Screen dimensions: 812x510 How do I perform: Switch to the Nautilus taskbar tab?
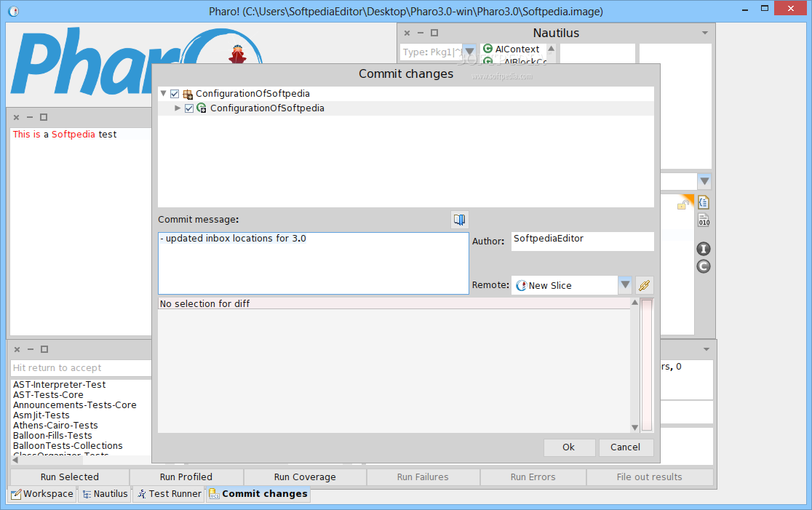105,494
